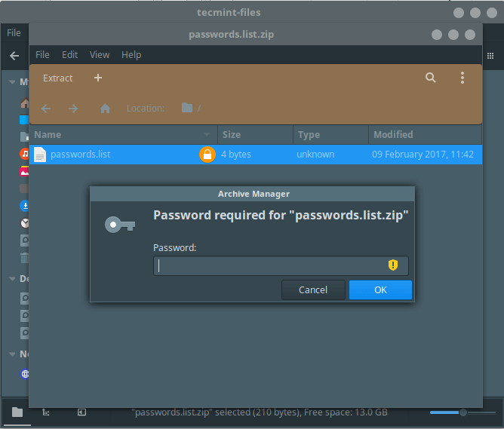Click the plus icon to add files
Screen dimensions: 504x429
coord(97,78)
